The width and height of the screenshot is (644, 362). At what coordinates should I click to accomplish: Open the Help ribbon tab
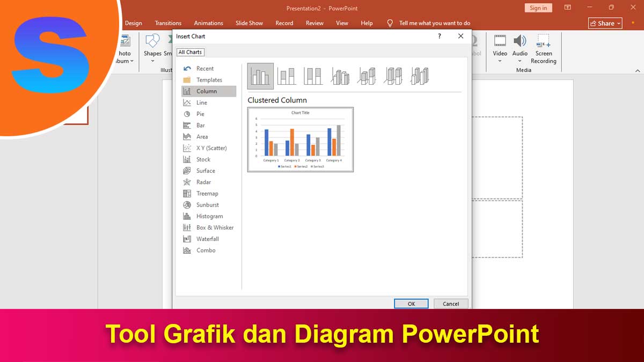pos(367,23)
